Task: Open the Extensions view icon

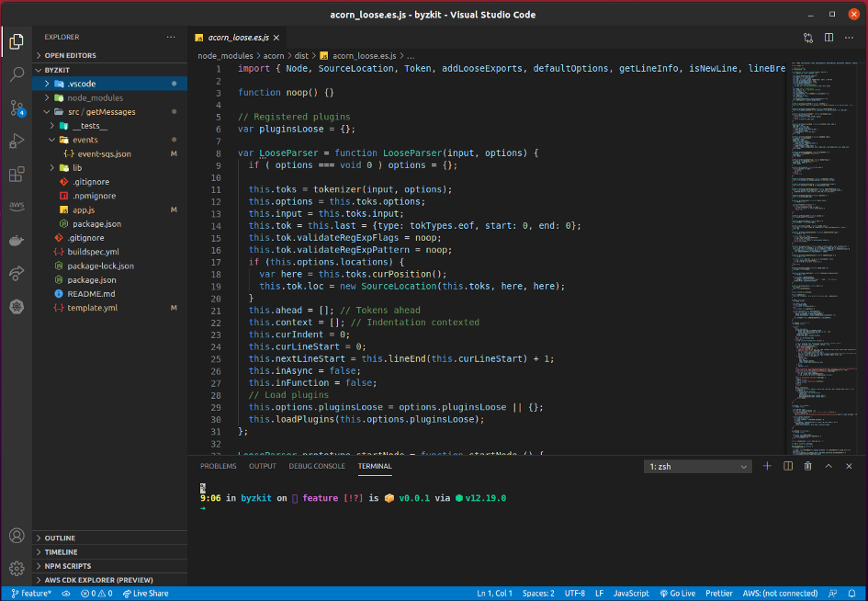Action: [x=17, y=174]
